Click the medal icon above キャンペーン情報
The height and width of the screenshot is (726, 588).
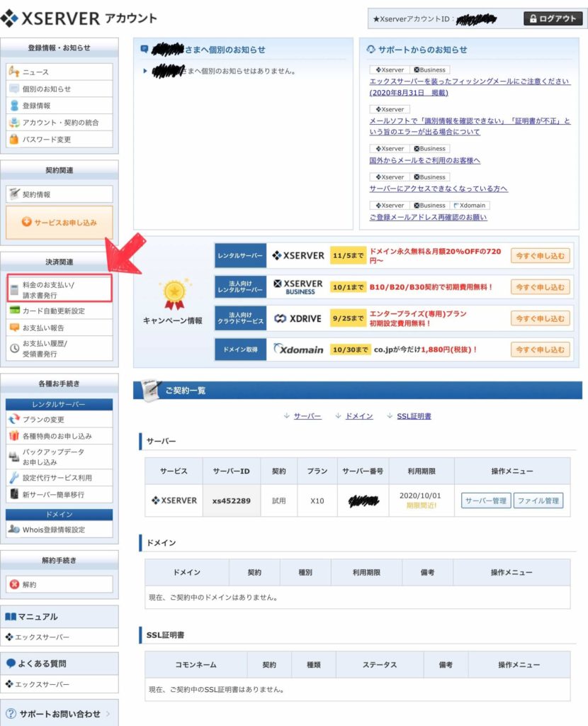pyautogui.click(x=174, y=294)
